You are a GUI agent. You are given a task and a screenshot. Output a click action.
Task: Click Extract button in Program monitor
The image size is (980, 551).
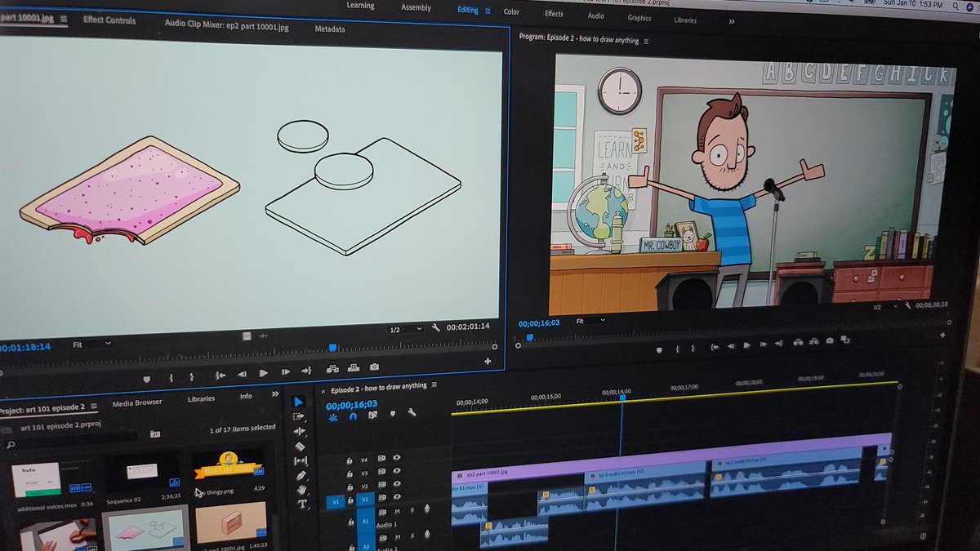813,343
